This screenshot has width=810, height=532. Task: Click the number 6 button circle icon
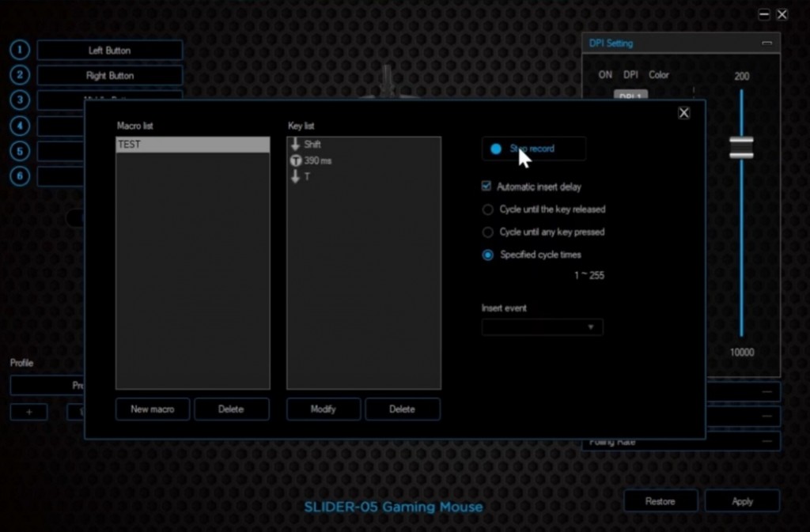tap(20, 175)
